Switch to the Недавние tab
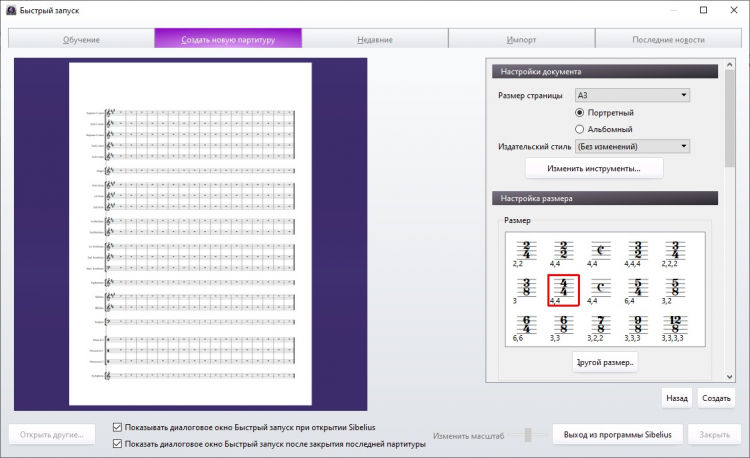 click(375, 39)
